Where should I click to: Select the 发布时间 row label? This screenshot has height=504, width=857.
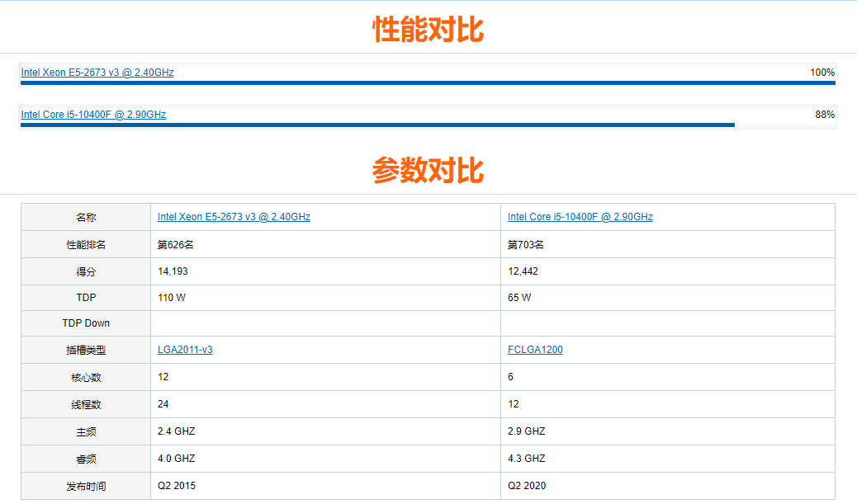[x=86, y=486]
